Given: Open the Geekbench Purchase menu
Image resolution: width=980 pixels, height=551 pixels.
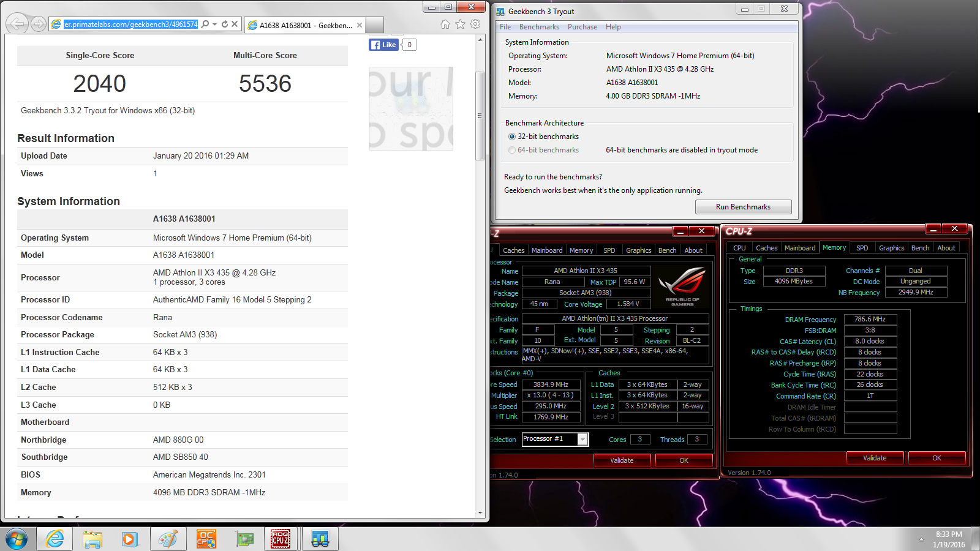Looking at the screenshot, I should pos(582,27).
